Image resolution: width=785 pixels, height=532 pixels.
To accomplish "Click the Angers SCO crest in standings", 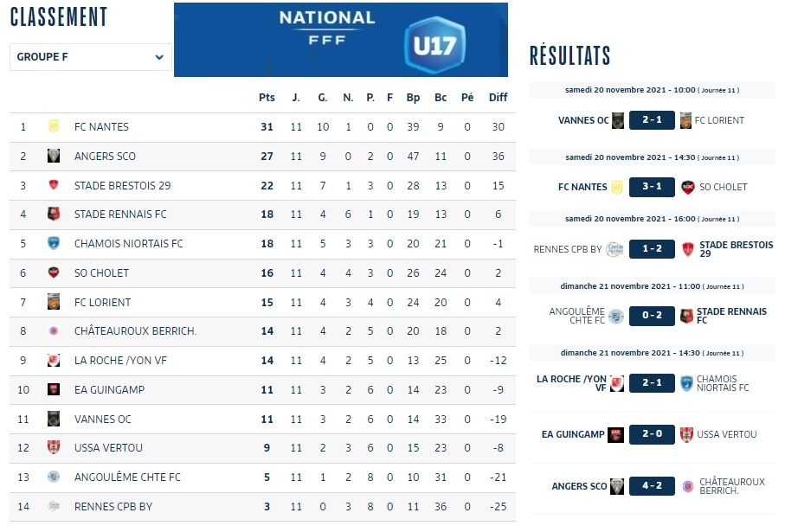I will click(54, 157).
